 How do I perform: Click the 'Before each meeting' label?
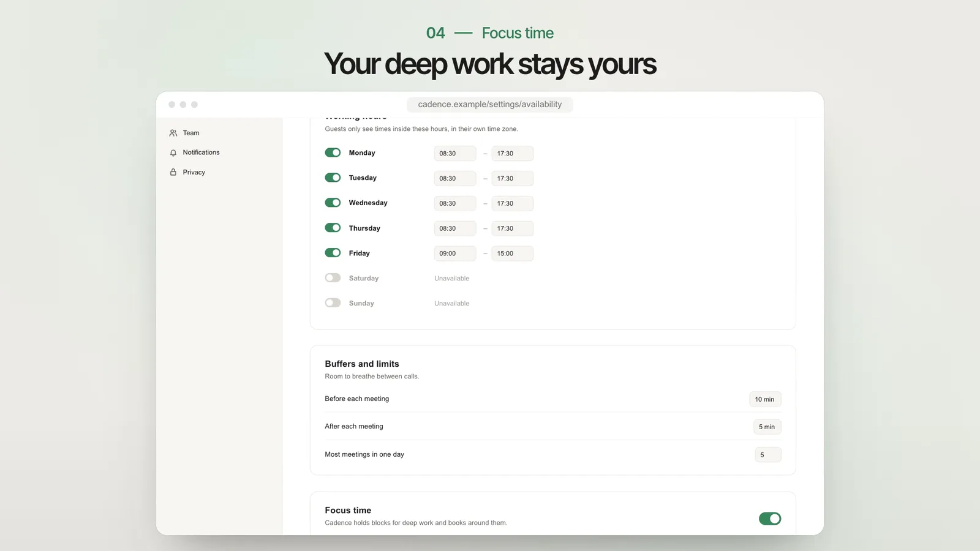click(x=357, y=399)
